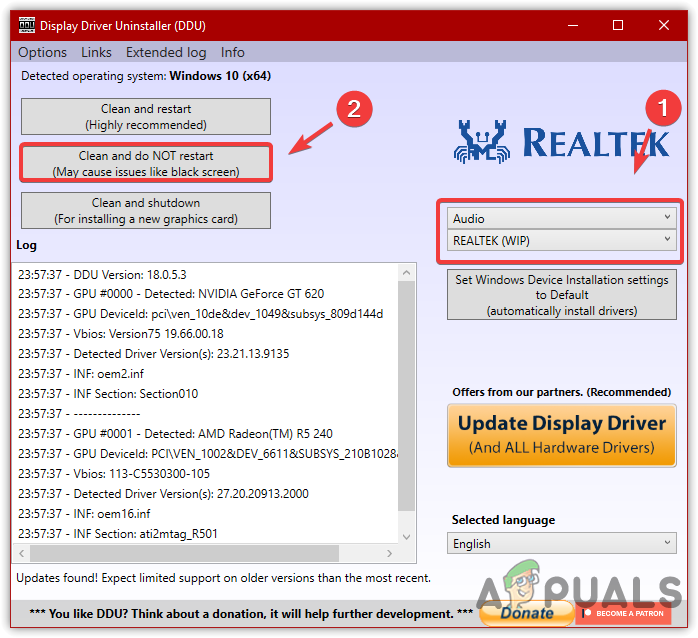Screen dimensions: 698x638
Task: Open the Extended log menu
Action: (x=166, y=53)
